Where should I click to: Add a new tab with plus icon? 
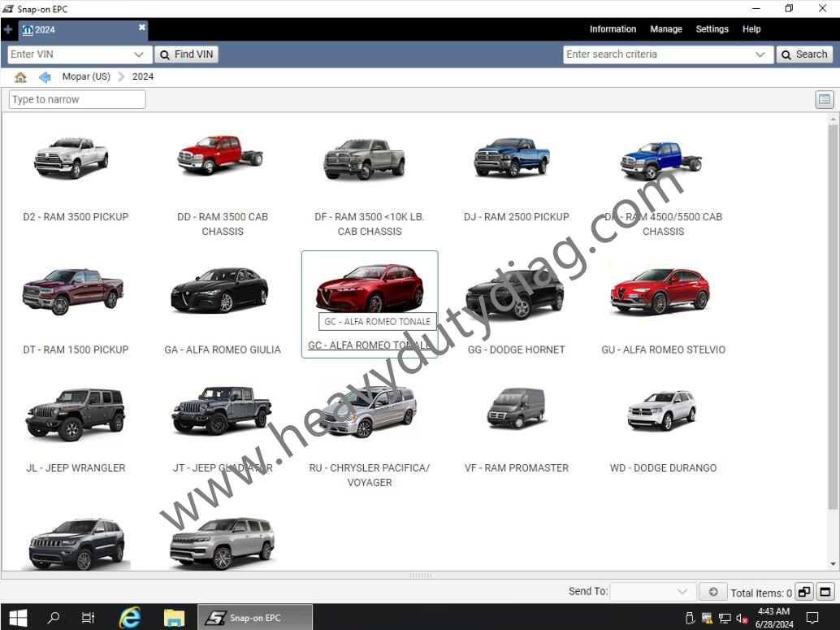point(8,29)
